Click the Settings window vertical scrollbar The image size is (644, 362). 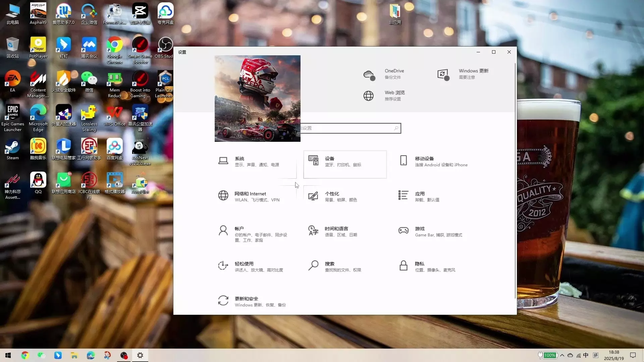[x=515, y=181]
